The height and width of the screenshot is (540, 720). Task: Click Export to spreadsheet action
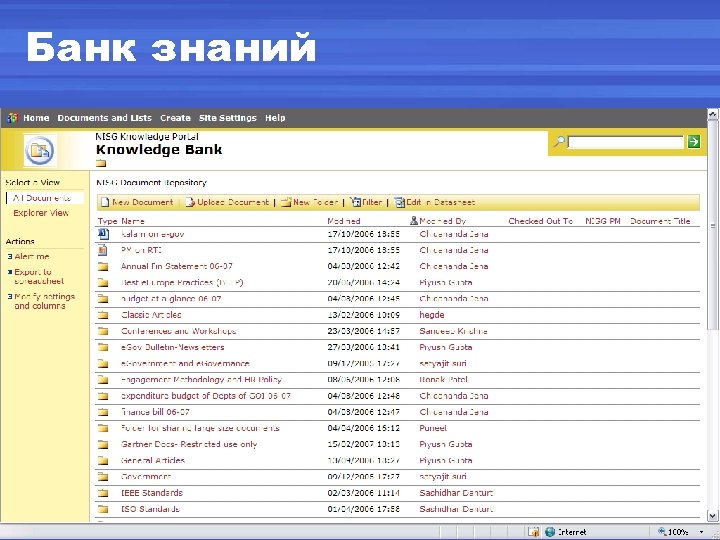click(39, 276)
